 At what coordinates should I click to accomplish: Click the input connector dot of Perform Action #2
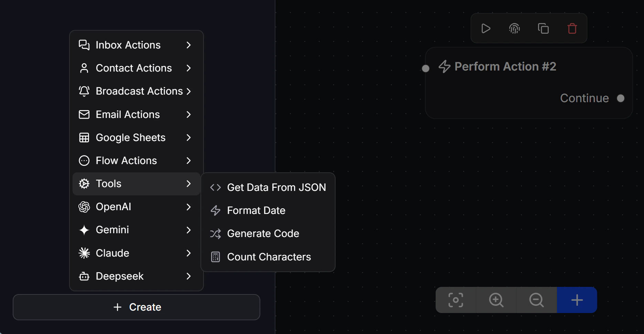click(426, 68)
